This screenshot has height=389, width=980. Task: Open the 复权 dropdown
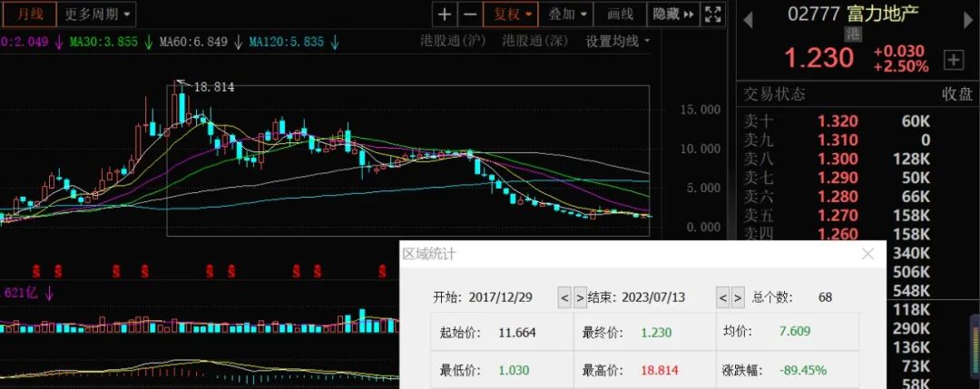coord(513,15)
